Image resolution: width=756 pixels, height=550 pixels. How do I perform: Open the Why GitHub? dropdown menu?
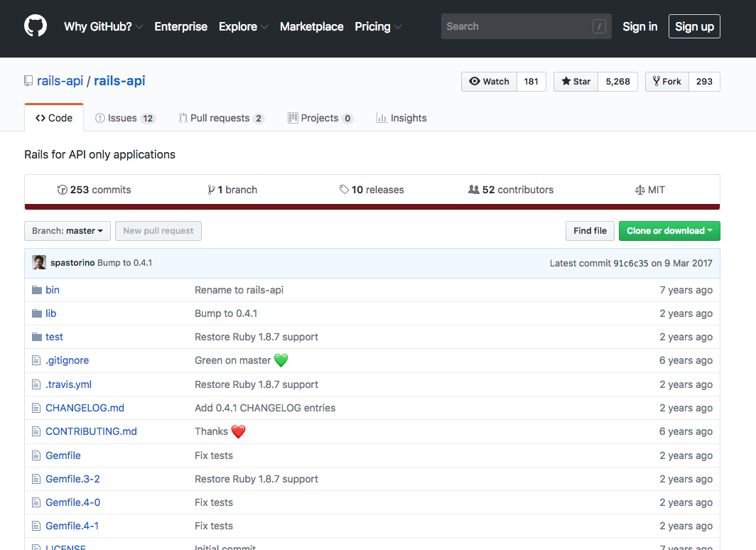[104, 26]
